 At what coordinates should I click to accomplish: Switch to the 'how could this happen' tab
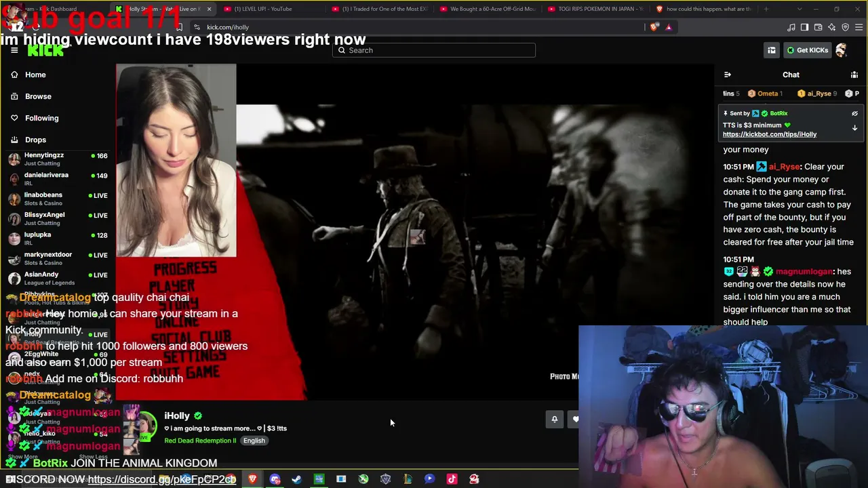704,9
